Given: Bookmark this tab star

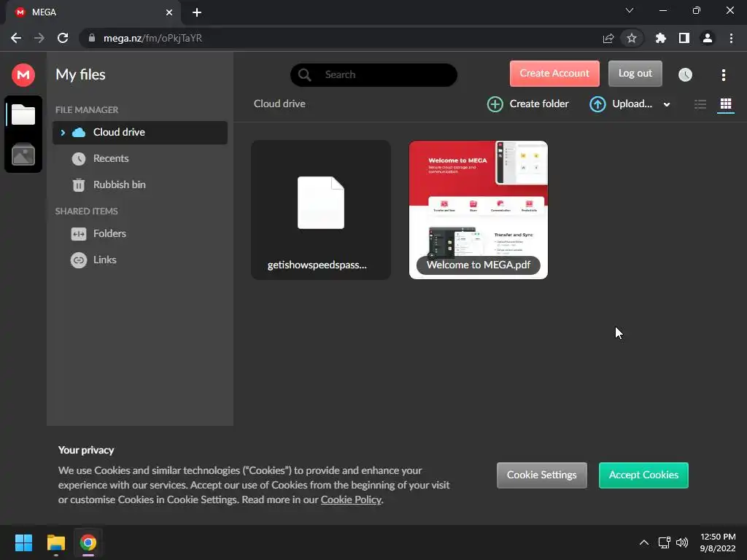Looking at the screenshot, I should [631, 38].
